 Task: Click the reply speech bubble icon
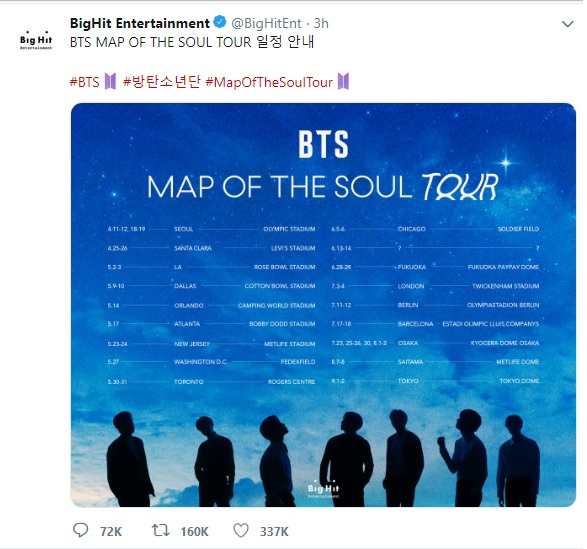coord(80,530)
